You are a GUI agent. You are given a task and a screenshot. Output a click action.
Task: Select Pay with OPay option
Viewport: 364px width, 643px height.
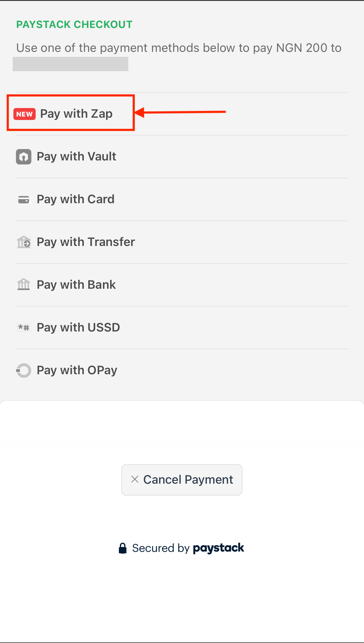(x=77, y=370)
